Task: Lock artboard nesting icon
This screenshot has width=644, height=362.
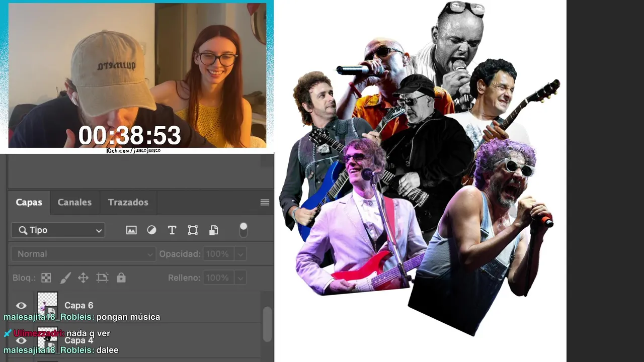Action: (102, 278)
